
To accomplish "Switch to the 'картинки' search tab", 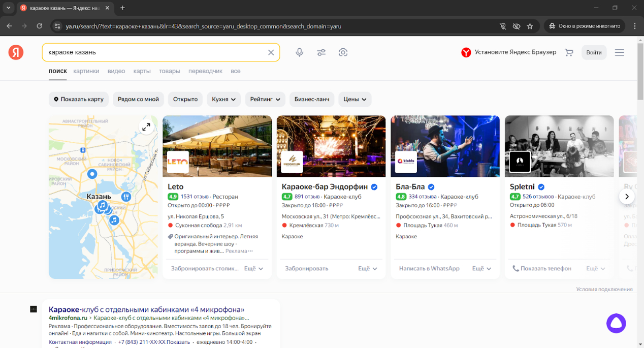I will tap(86, 71).
